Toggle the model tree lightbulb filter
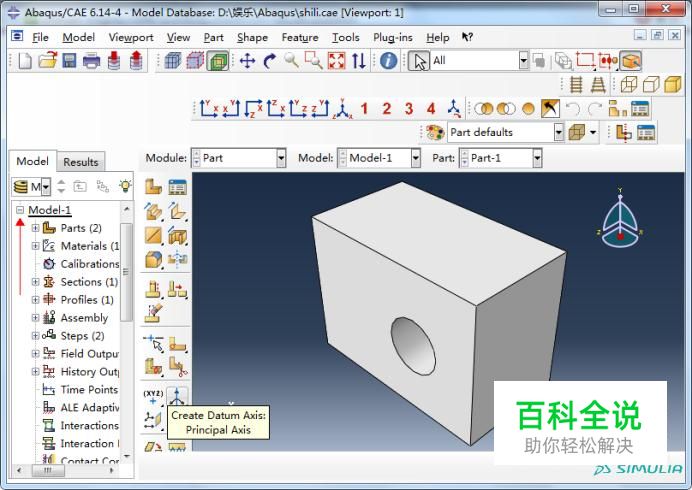692x490 pixels. tap(125, 186)
